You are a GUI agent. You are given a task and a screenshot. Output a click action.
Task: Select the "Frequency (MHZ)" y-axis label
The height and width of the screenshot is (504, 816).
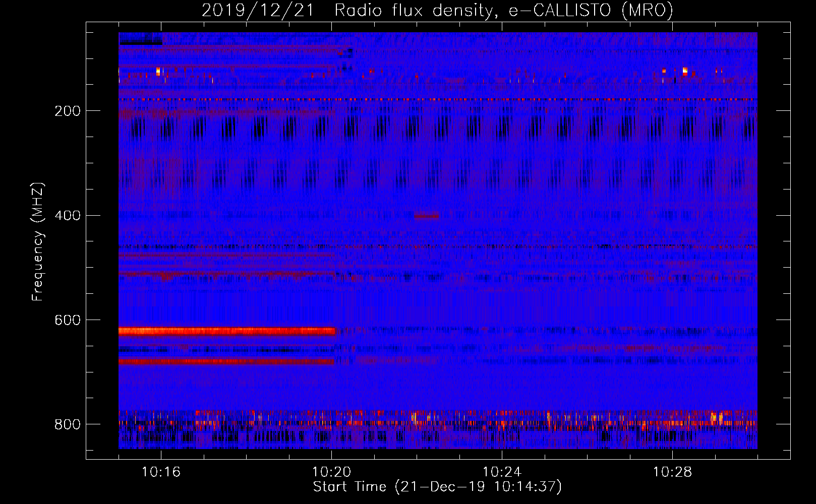click(x=38, y=242)
